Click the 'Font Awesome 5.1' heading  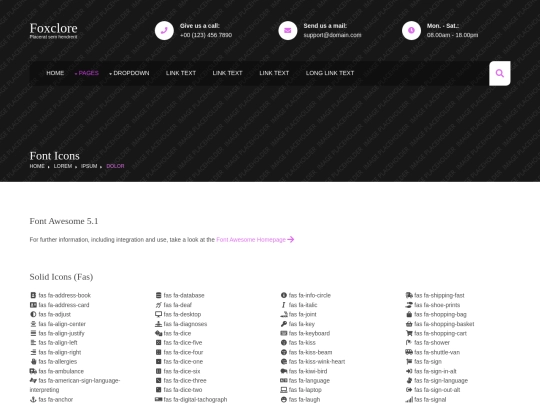click(64, 221)
